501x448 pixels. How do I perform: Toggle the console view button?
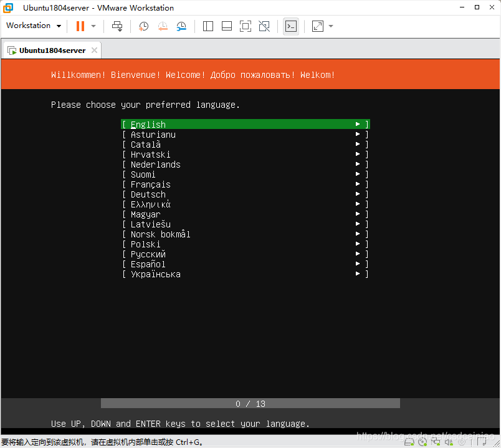(291, 26)
